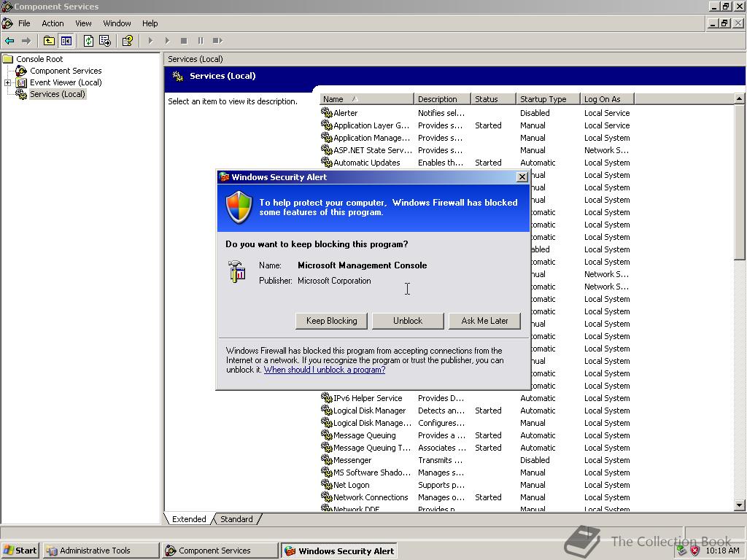
Task: Select the Logical Disk Manager service row
Action: coord(476,411)
